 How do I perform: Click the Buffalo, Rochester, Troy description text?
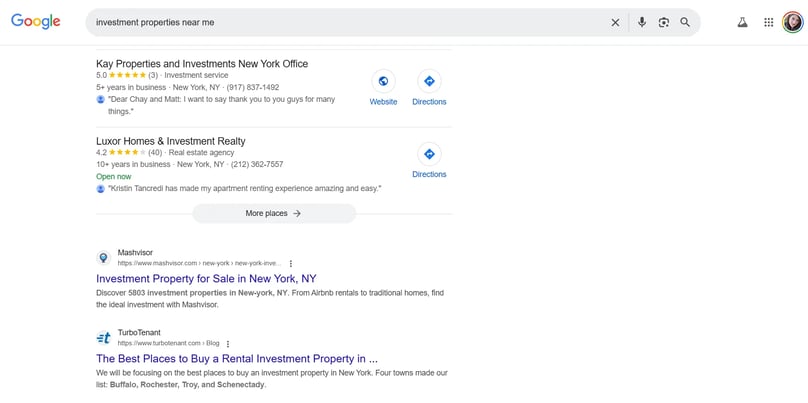pos(272,379)
